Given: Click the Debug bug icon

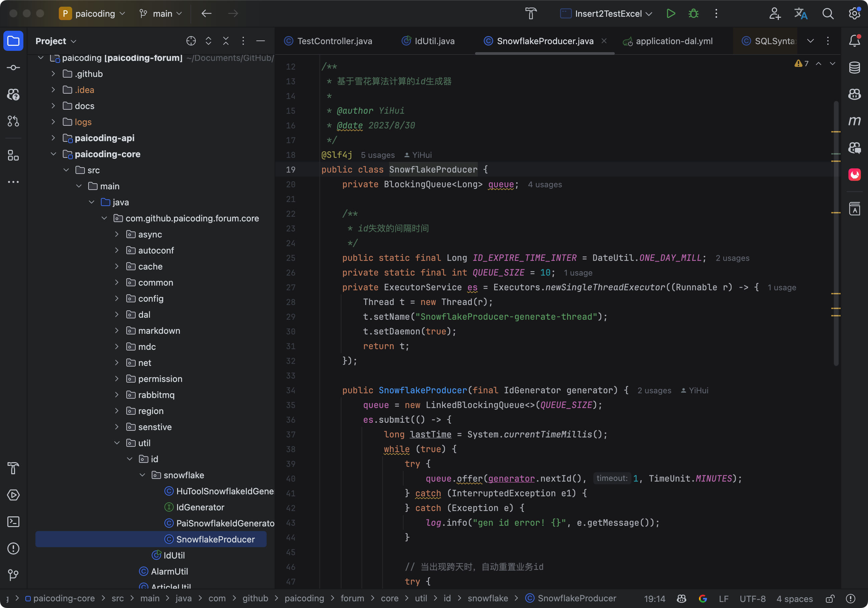Looking at the screenshot, I should pos(693,14).
